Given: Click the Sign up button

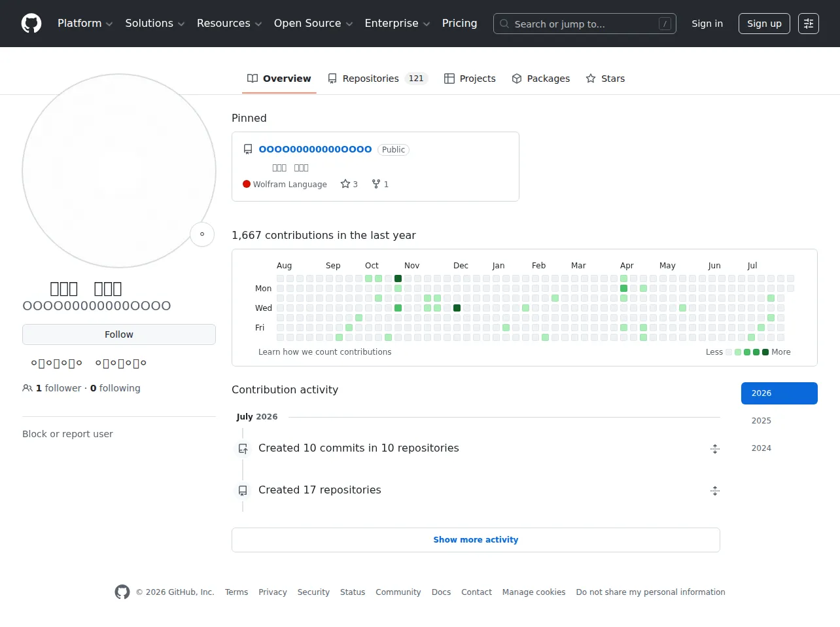Looking at the screenshot, I should 764,24.
